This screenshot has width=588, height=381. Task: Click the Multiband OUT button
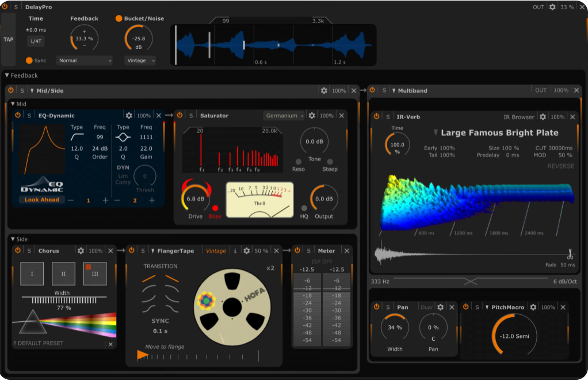(540, 90)
